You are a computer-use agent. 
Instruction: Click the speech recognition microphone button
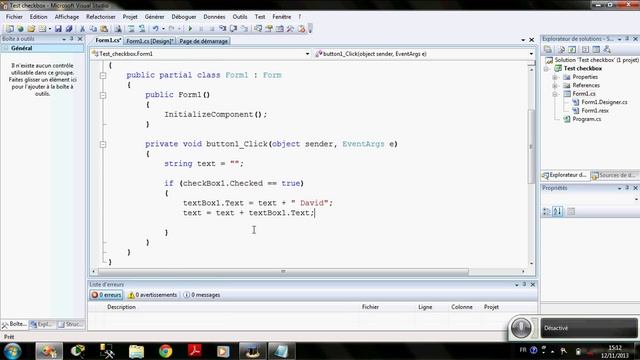tap(521, 327)
